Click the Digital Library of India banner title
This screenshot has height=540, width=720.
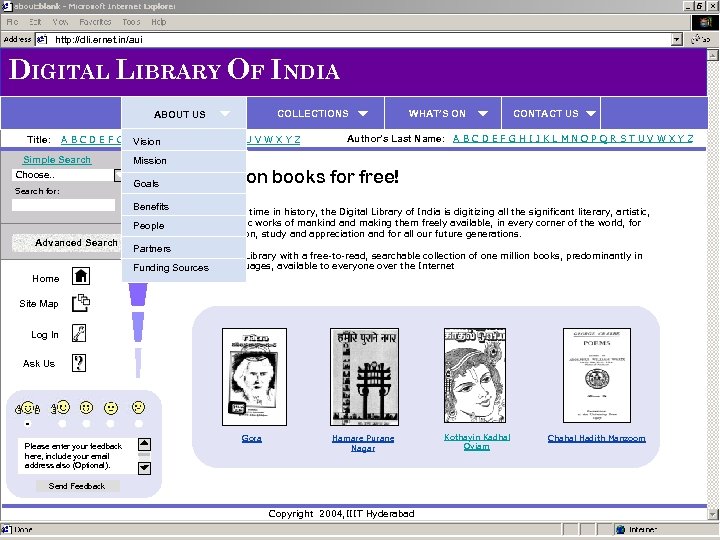pyautogui.click(x=174, y=70)
